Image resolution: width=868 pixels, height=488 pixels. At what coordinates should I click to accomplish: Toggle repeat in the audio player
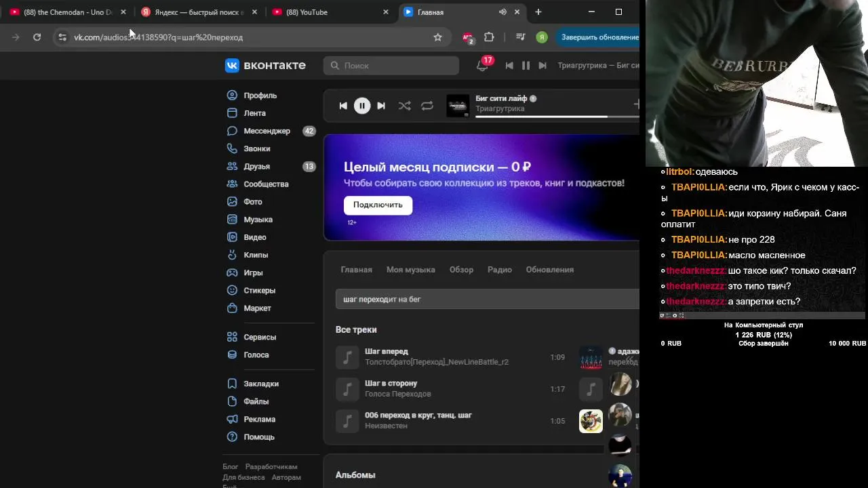[427, 106]
